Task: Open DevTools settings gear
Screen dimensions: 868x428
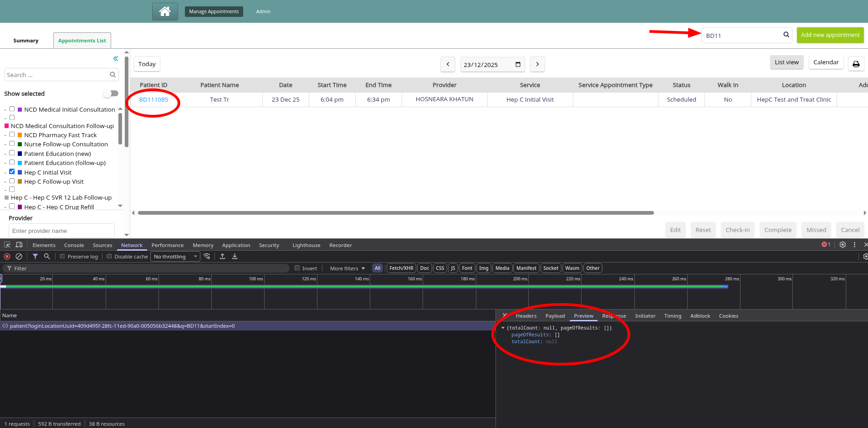Action: point(842,245)
